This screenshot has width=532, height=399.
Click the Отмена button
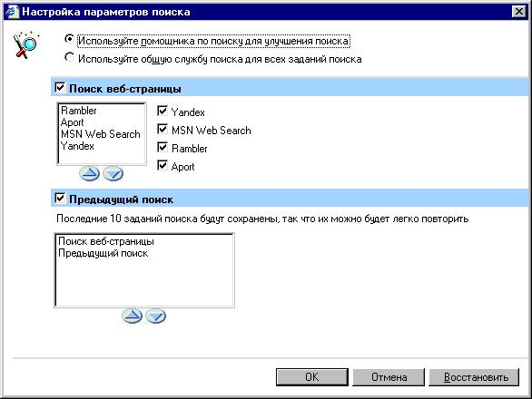click(x=389, y=377)
